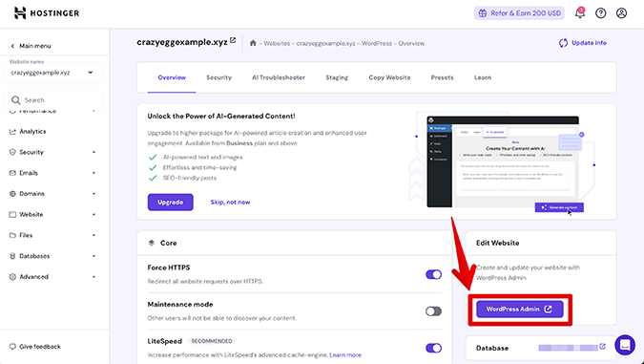
Task: Click the Emails envelope icon
Action: click(12, 173)
